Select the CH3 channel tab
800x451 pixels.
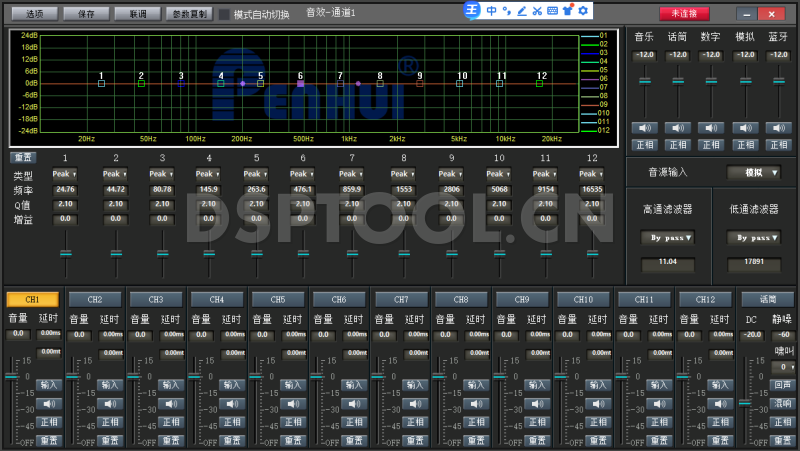[155, 299]
